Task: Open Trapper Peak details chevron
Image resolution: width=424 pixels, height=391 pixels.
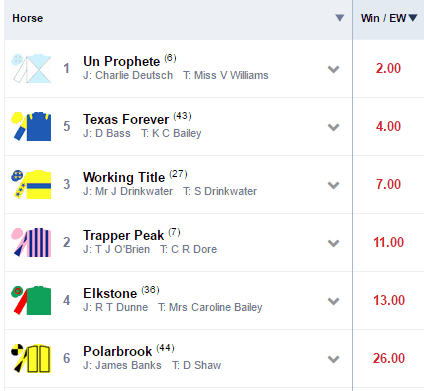Action: tap(333, 243)
